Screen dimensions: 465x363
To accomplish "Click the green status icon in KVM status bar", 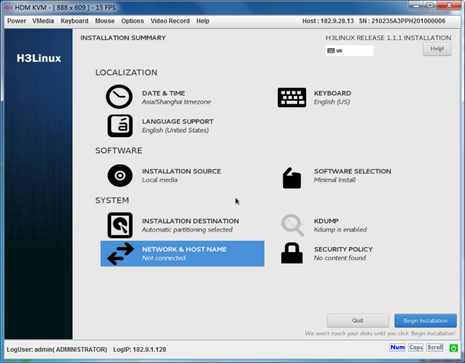I will coord(453,348).
